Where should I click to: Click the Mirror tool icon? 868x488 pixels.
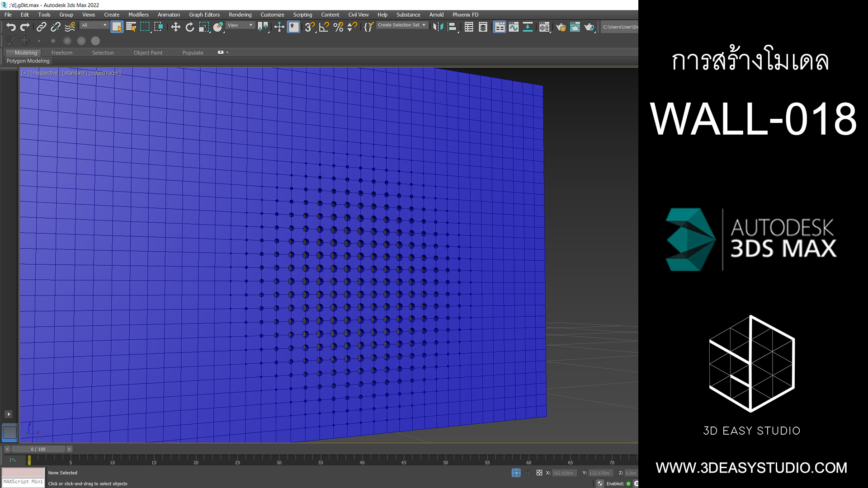[x=438, y=27]
